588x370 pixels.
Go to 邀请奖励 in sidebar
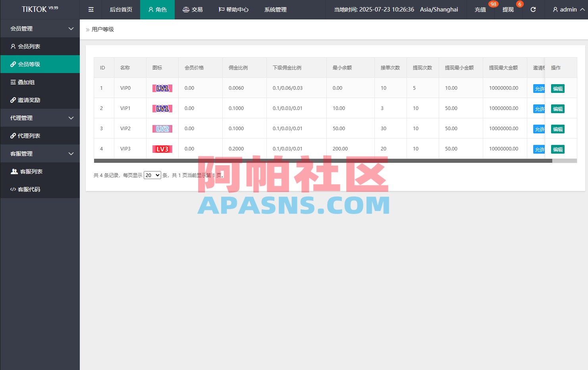point(40,100)
